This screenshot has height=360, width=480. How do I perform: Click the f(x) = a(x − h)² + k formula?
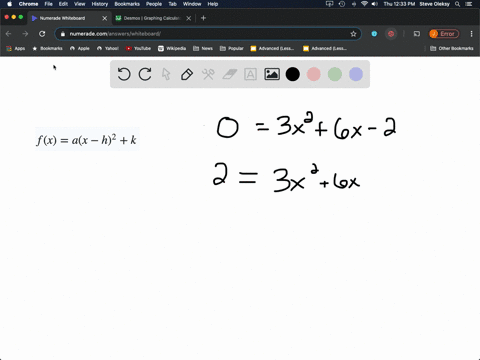[x=87, y=139]
